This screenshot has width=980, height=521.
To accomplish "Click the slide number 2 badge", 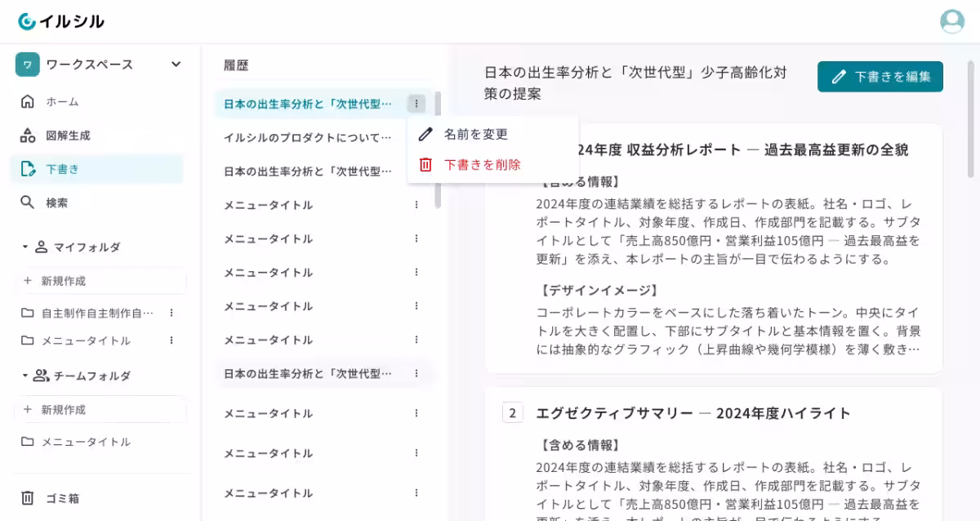I will click(x=512, y=413).
